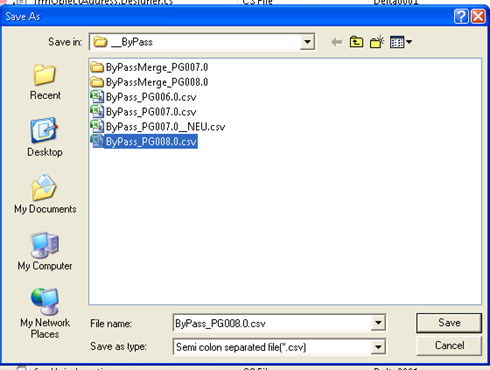
Task: Save the file
Action: 449,322
